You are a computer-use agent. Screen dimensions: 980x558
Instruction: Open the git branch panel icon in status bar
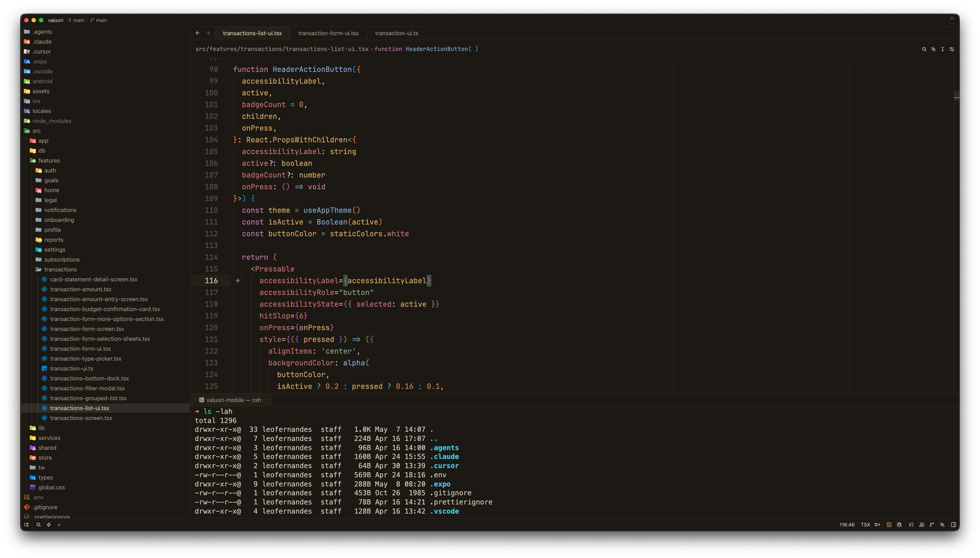(x=932, y=525)
